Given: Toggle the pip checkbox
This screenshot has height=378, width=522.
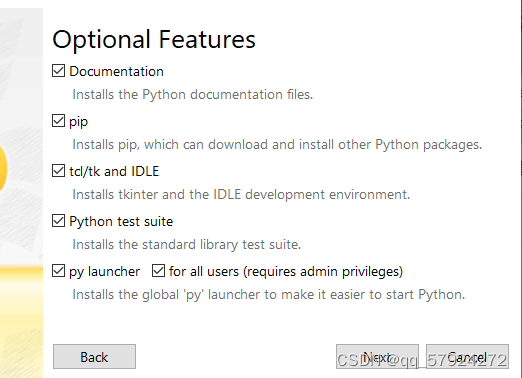Looking at the screenshot, I should [58, 121].
